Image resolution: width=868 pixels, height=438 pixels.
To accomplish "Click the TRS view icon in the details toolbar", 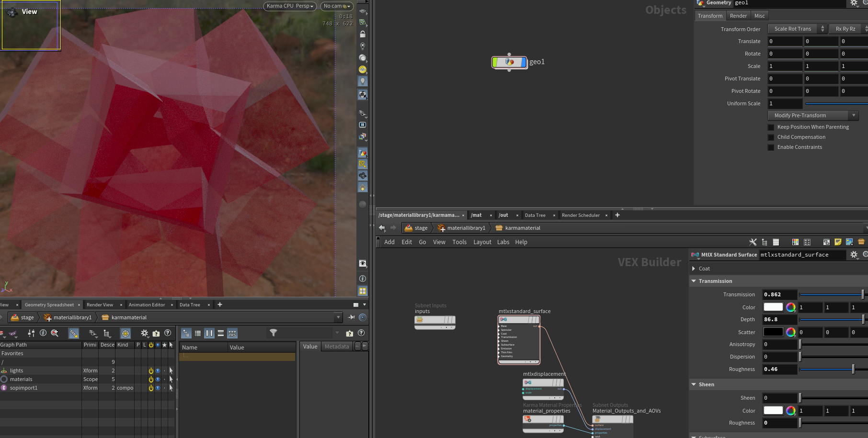I will (232, 334).
